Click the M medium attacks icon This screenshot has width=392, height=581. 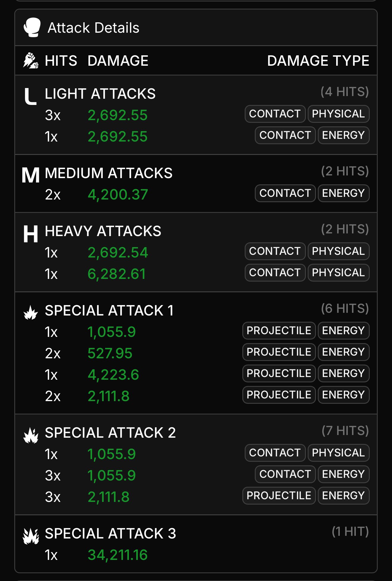(x=31, y=175)
